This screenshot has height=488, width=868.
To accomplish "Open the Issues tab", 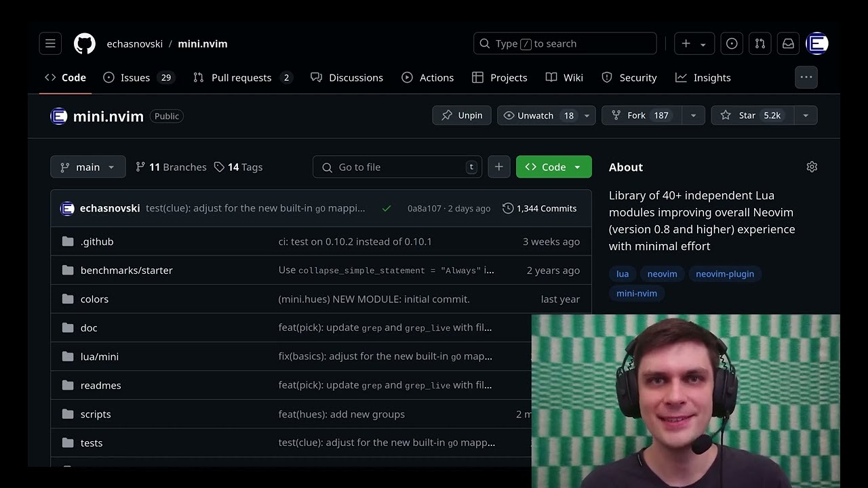I will click(x=139, y=77).
